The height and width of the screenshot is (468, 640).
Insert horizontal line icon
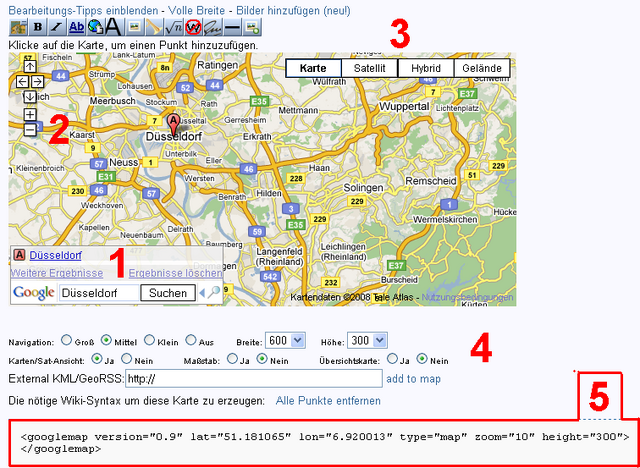pyautogui.click(x=233, y=27)
